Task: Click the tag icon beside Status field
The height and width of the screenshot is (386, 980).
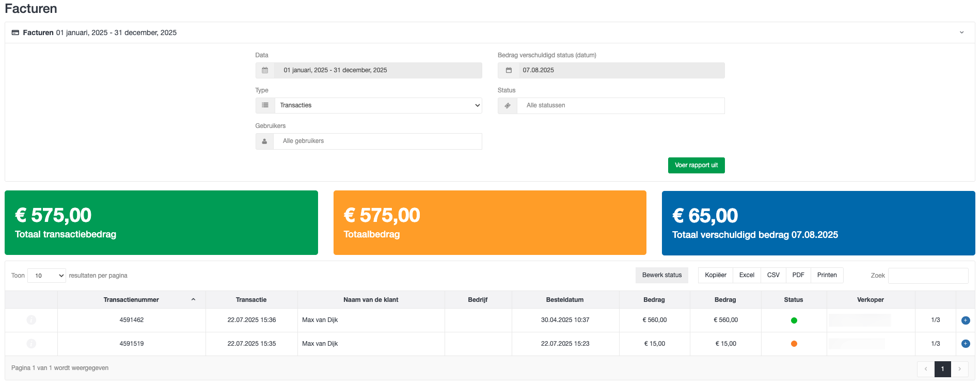Action: (x=508, y=105)
